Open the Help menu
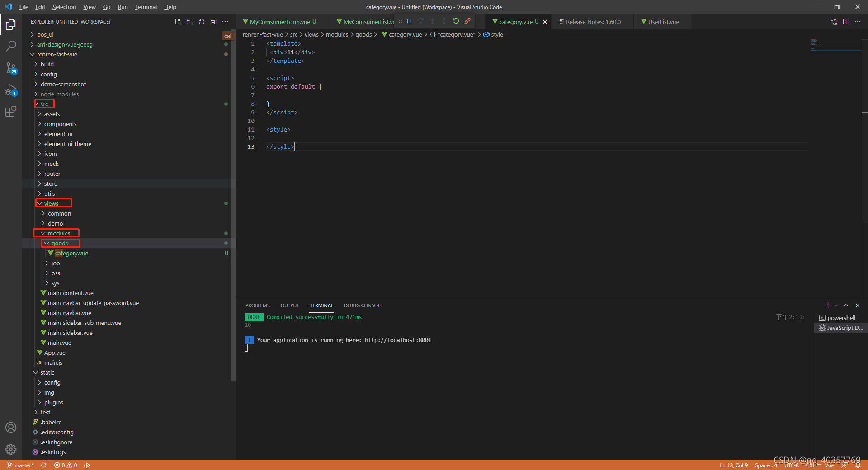Image resolution: width=868 pixels, height=470 pixels. [x=170, y=7]
